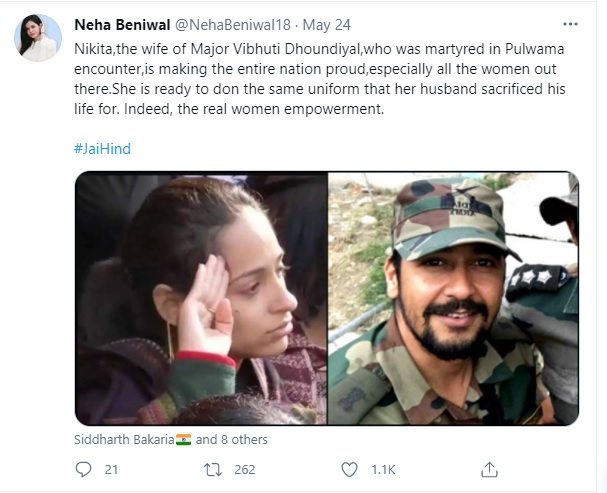Screen dimensions: 607x493
Task: Click the reply speech bubble icon
Action: (84, 469)
